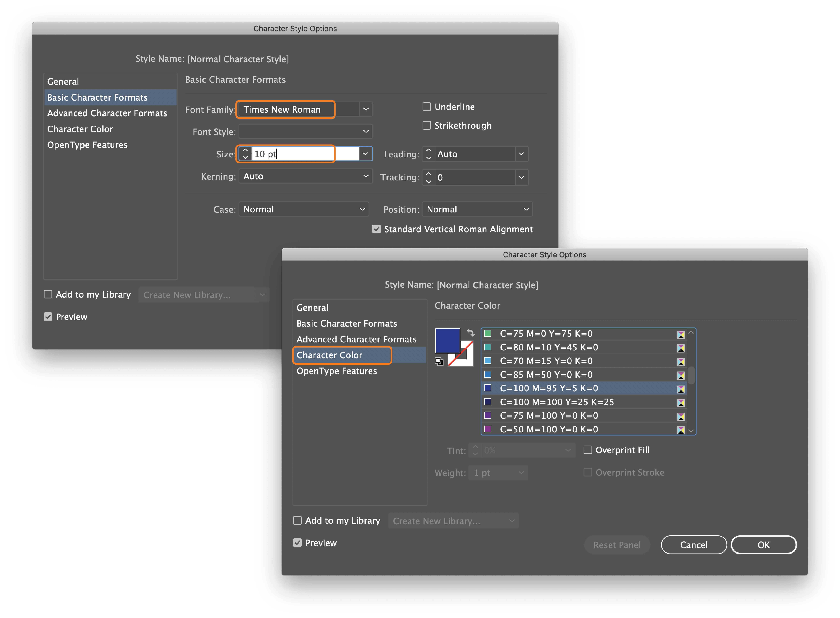Select swatch row C=100 M=100 Y=25 K=25
The width and height of the screenshot is (840, 618).
point(584,402)
